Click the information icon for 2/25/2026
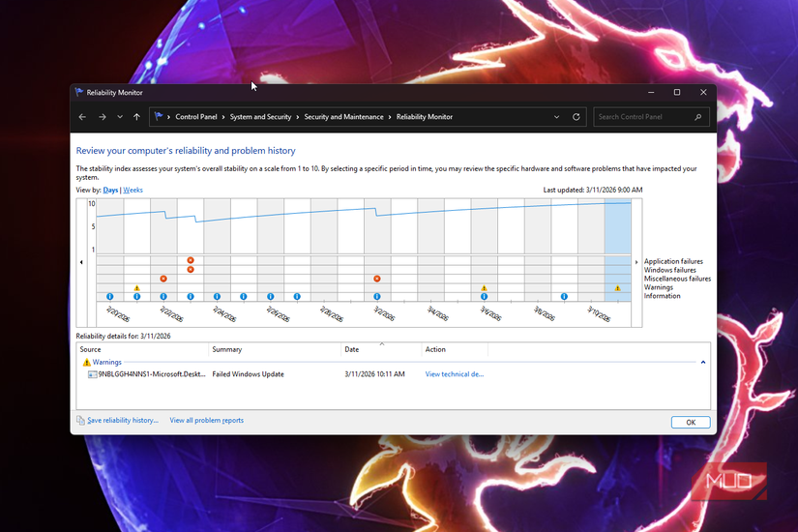Screen dimensions: 798x532 click(x=243, y=296)
